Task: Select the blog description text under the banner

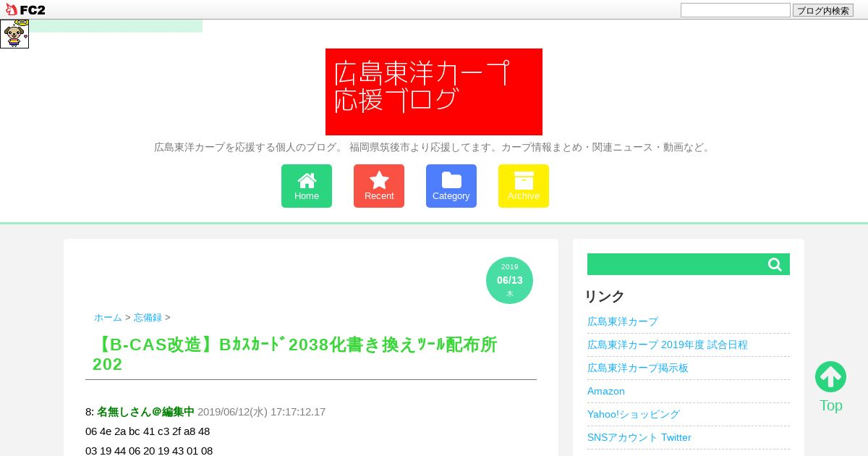Action: tap(434, 147)
